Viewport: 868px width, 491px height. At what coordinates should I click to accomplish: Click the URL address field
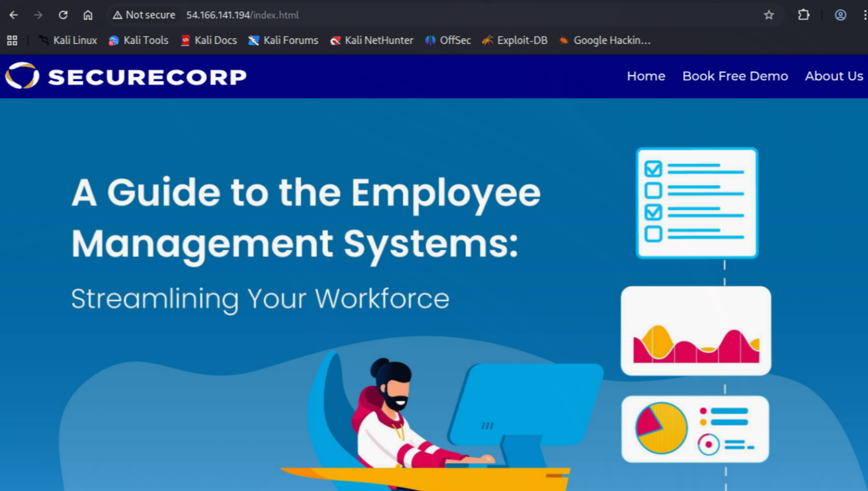coord(378,15)
